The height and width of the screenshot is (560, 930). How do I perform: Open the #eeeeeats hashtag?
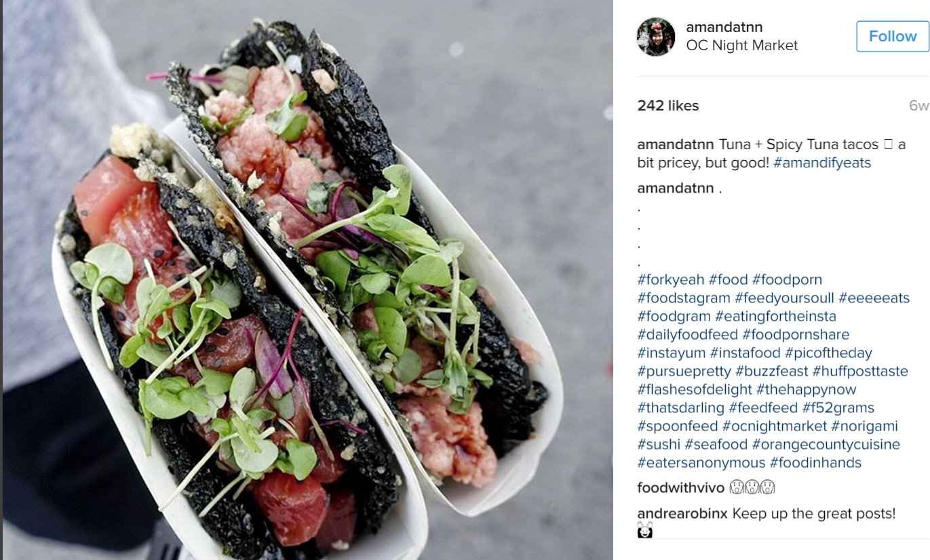pyautogui.click(x=874, y=298)
